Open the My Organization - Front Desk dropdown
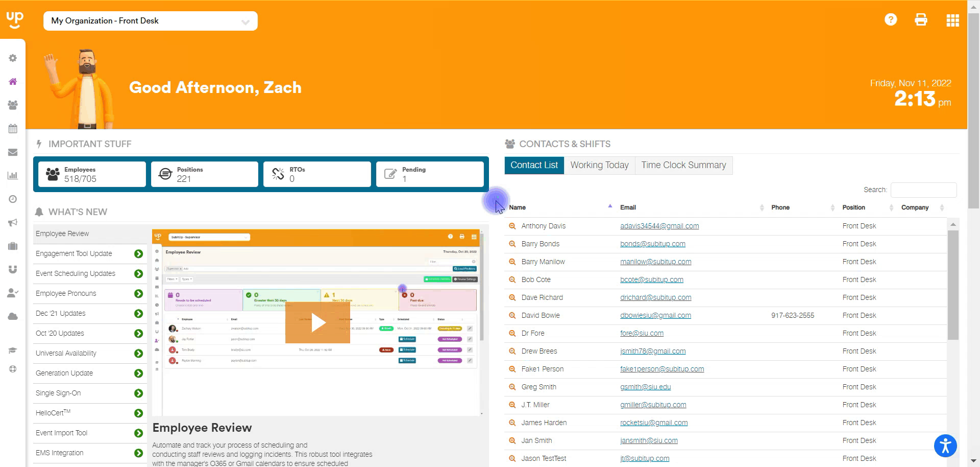Image resolution: width=980 pixels, height=467 pixels. point(150,21)
